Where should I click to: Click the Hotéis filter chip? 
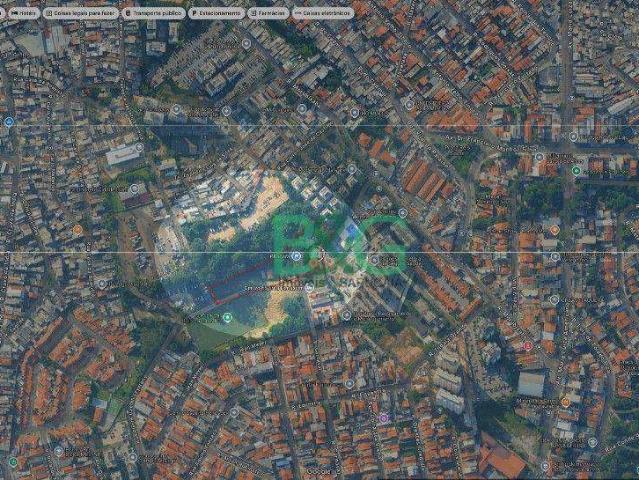[x=24, y=13]
